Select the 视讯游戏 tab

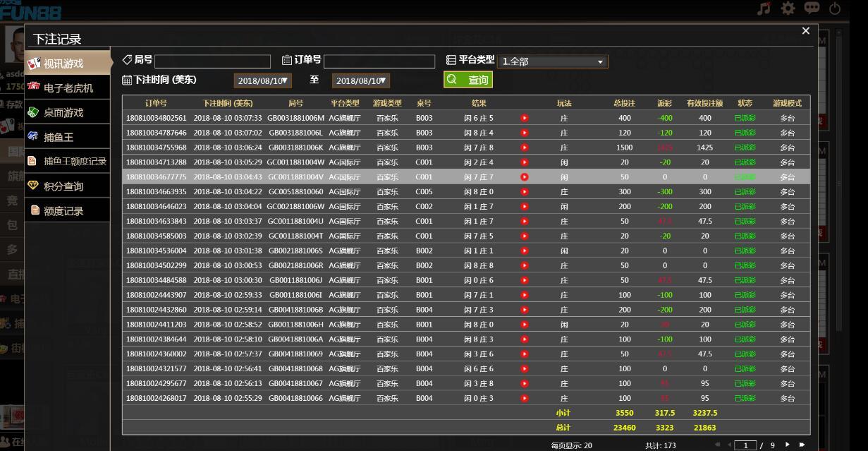click(x=68, y=64)
